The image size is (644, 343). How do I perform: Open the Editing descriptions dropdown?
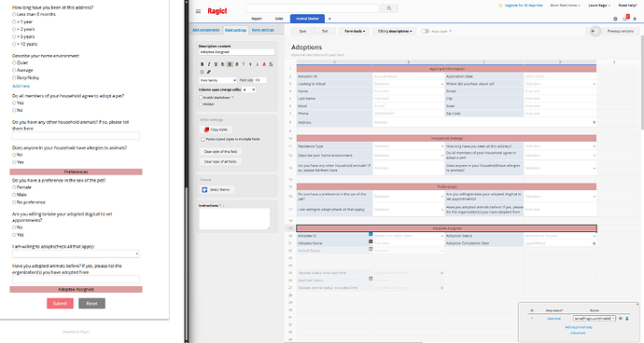pos(394,31)
